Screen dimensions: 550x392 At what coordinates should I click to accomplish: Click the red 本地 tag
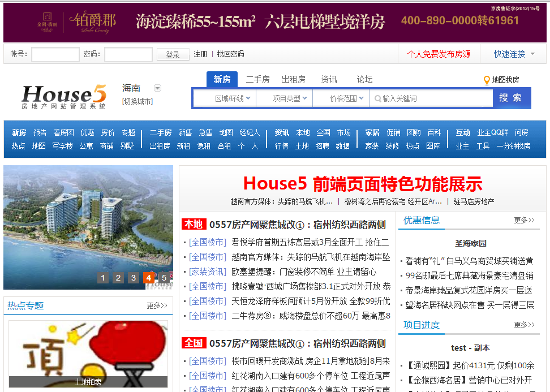[x=194, y=224]
